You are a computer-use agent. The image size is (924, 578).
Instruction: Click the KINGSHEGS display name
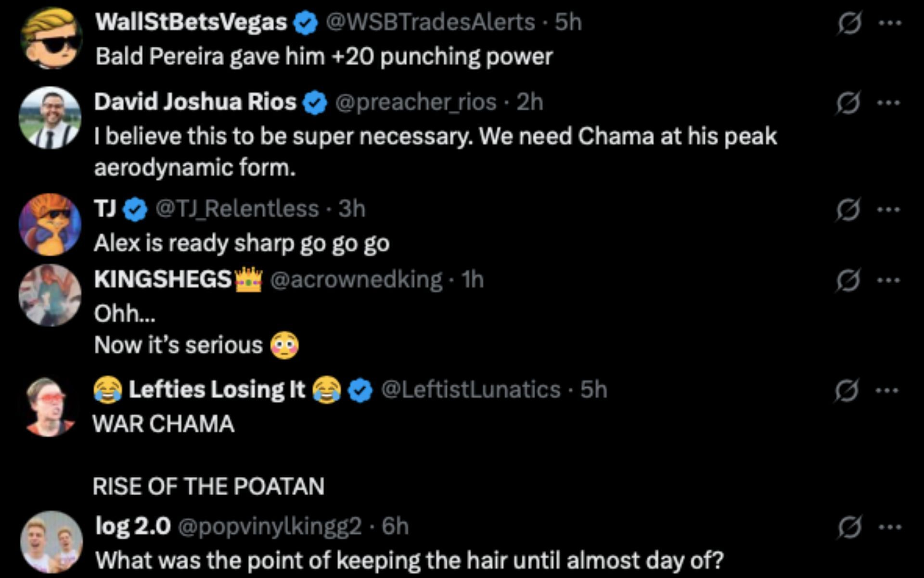163,279
